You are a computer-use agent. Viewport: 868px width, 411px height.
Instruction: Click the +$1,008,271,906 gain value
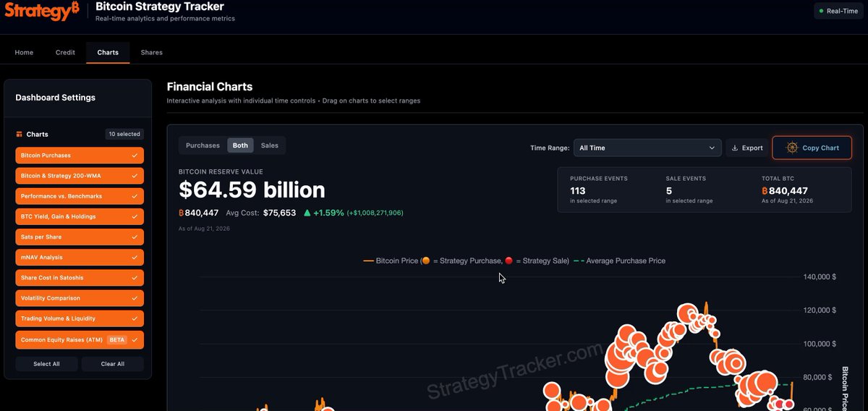(x=375, y=213)
